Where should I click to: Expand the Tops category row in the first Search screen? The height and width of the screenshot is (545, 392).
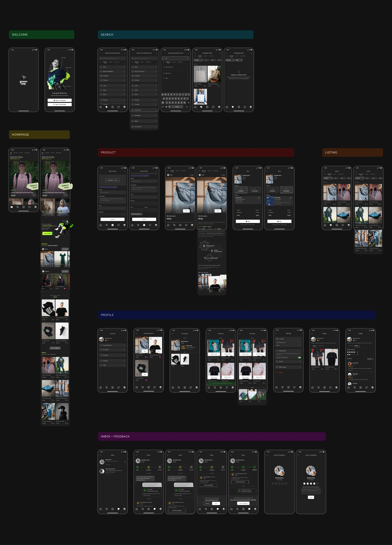point(112,67)
